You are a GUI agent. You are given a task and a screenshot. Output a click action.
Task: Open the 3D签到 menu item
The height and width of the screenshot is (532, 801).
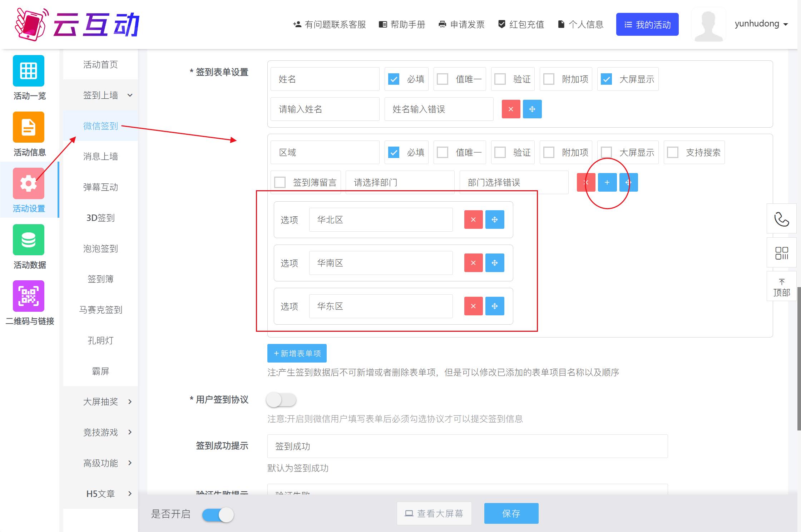(100, 218)
